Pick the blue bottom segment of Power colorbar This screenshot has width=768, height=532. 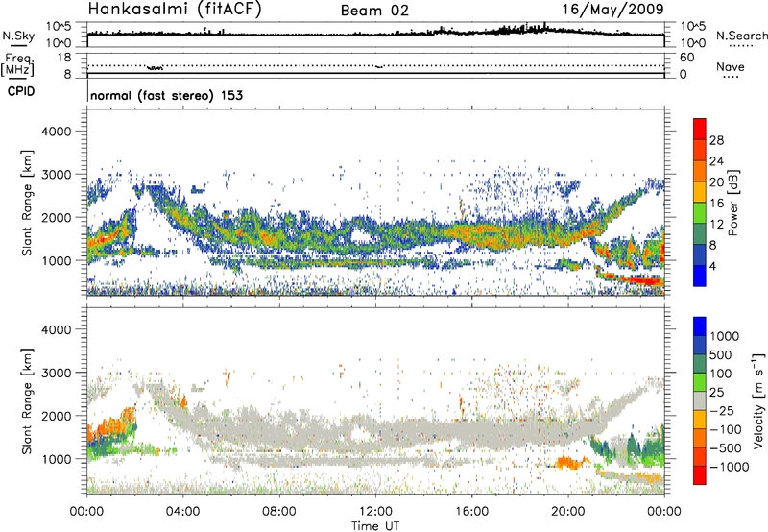[700, 276]
